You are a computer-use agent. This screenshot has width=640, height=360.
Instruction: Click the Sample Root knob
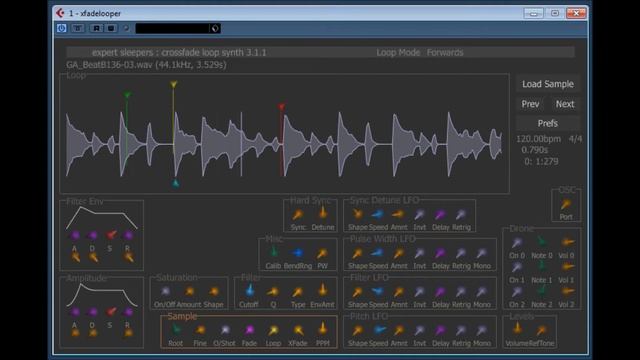point(176,329)
